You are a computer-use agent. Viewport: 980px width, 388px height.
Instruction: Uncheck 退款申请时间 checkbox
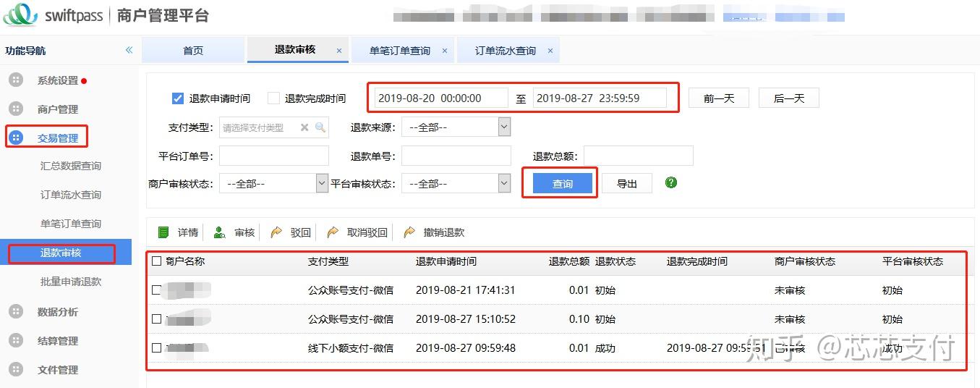(178, 98)
